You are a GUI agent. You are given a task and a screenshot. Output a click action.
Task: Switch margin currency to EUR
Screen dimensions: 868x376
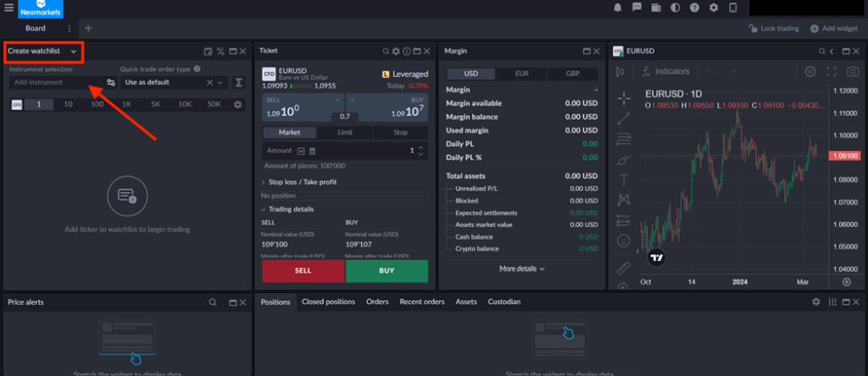click(x=522, y=74)
